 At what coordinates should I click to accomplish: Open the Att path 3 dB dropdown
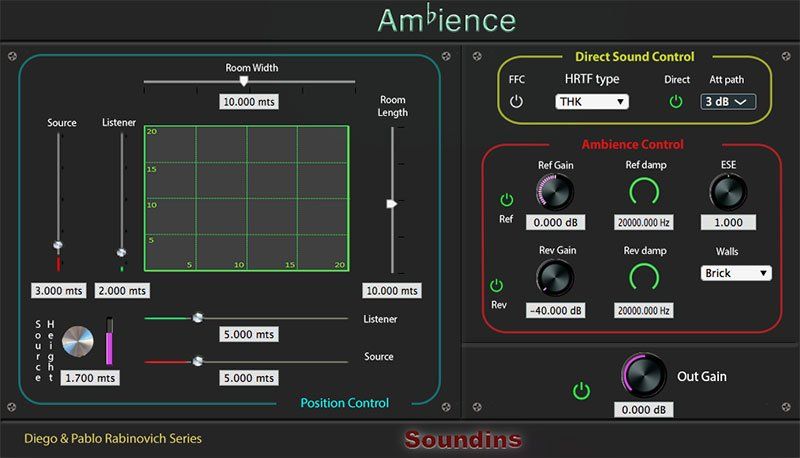click(728, 101)
